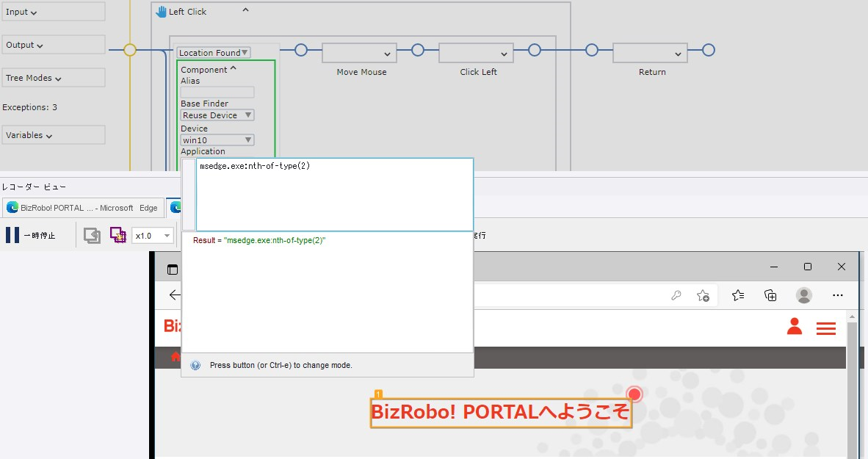Click the blue circle node after the Return step
The height and width of the screenshot is (459, 868).
pyautogui.click(x=709, y=50)
